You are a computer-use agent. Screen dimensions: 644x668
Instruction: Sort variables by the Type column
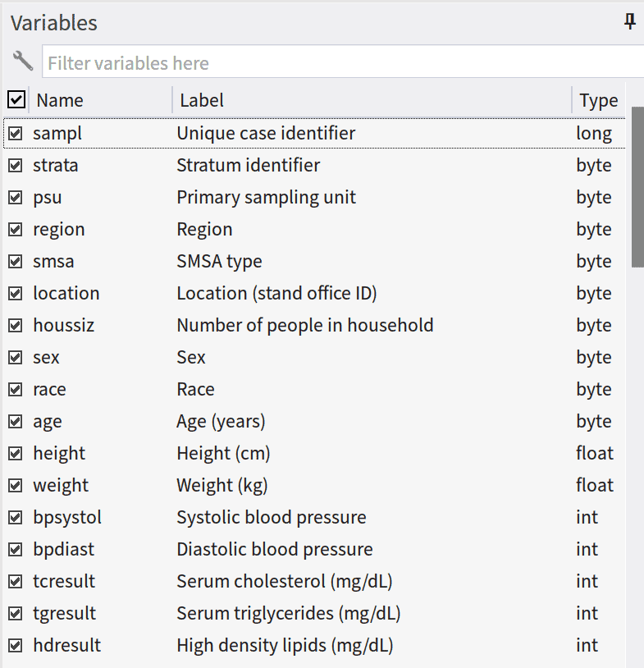pyautogui.click(x=598, y=99)
